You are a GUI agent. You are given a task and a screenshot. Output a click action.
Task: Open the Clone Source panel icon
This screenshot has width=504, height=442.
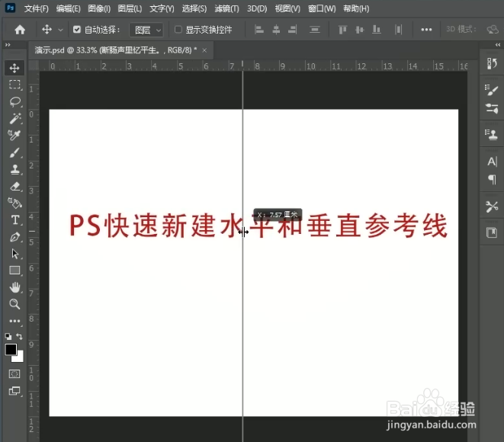tap(492, 135)
